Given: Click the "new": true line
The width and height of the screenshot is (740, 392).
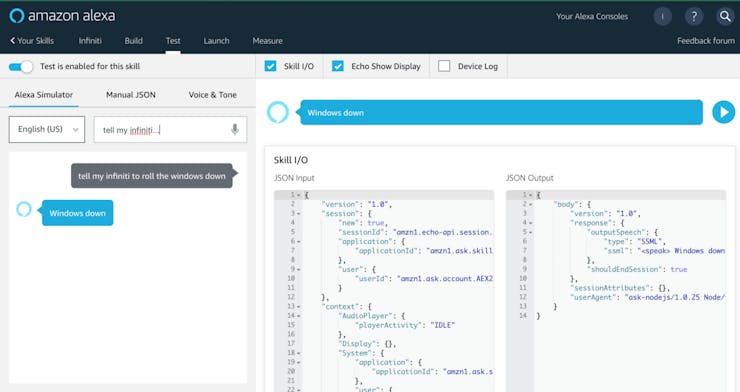Looking at the screenshot, I should [363, 223].
